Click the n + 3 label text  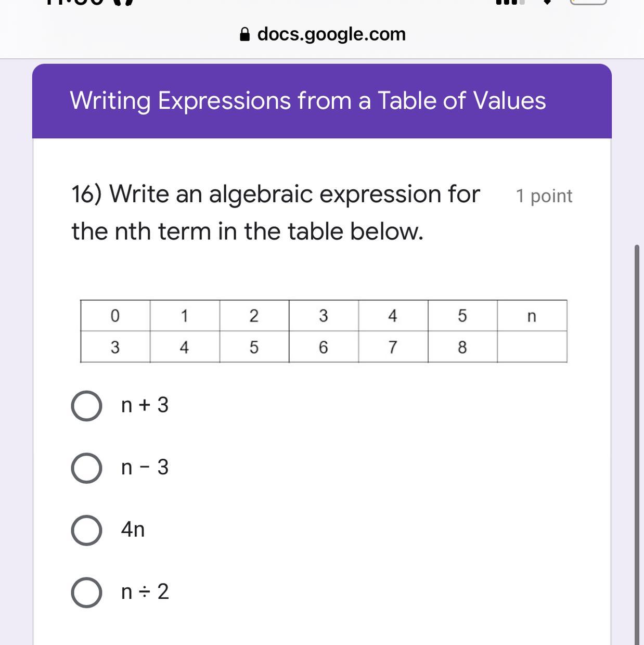[145, 405]
